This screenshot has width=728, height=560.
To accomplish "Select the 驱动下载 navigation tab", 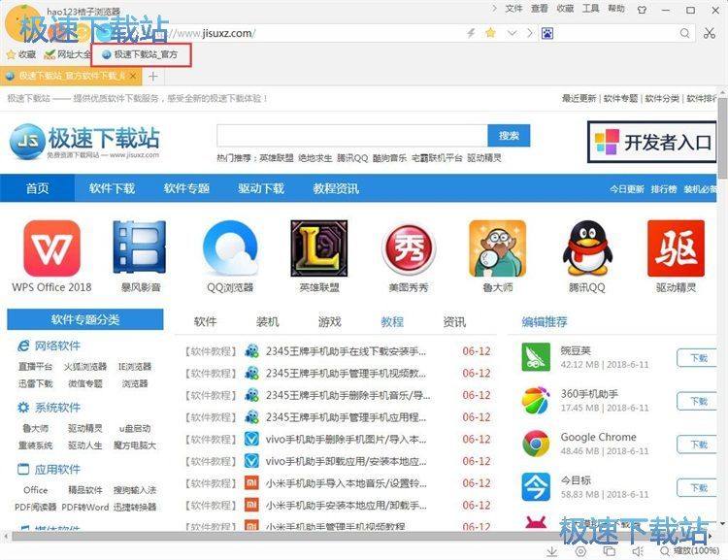I will pyautogui.click(x=261, y=188).
